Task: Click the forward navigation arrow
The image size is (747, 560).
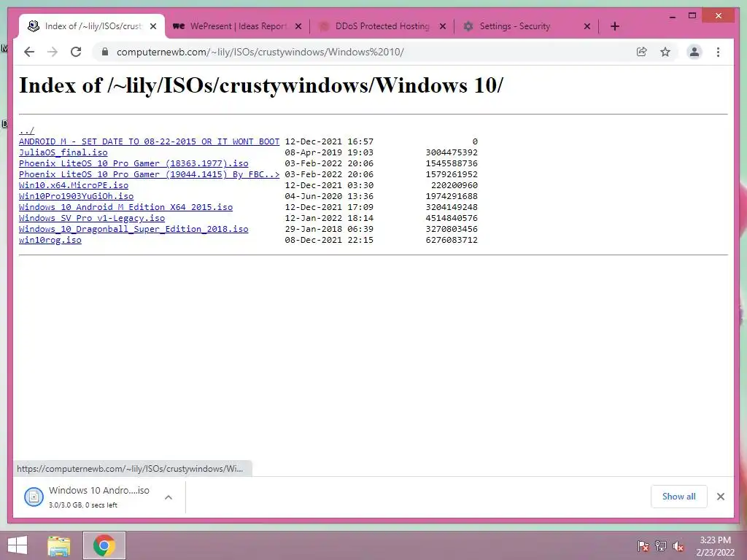Action: [x=53, y=52]
